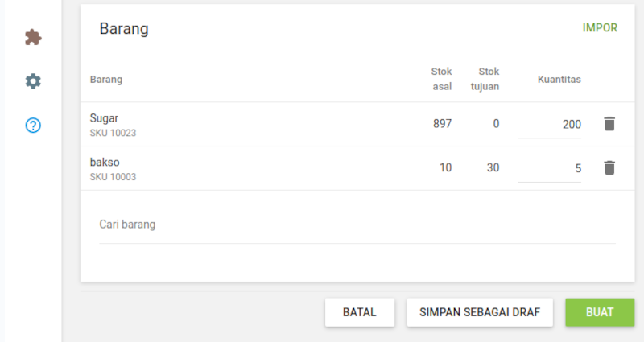Open help with the question mark icon

click(33, 125)
